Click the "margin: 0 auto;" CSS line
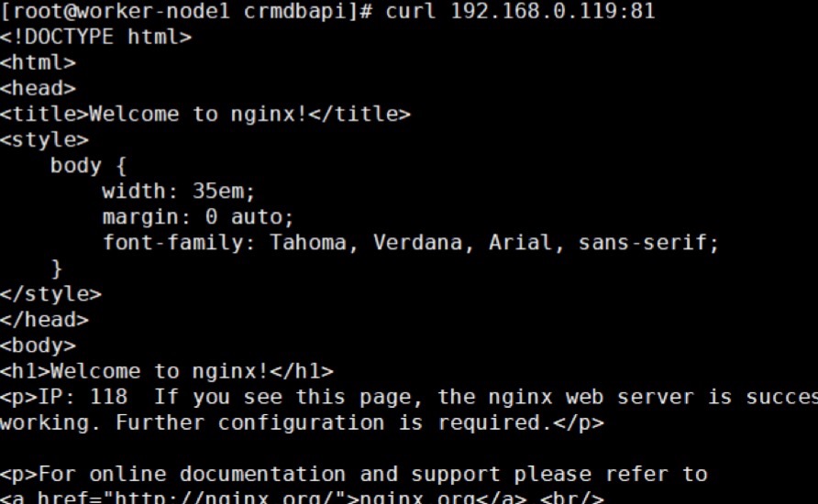Viewport: 818px width, 504px height. [x=197, y=217]
